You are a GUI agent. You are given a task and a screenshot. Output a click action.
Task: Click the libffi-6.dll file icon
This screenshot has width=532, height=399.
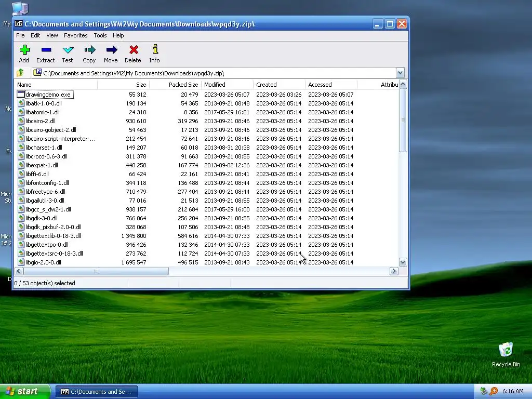coord(21,174)
